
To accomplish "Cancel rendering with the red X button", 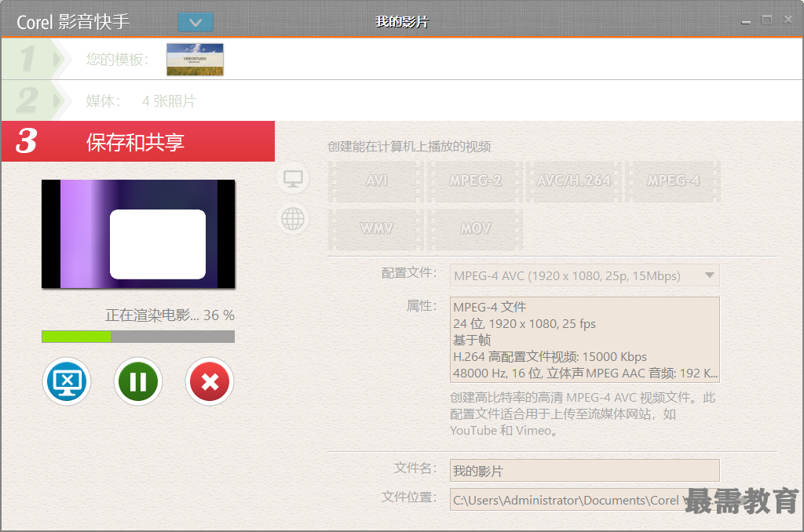I will [210, 382].
